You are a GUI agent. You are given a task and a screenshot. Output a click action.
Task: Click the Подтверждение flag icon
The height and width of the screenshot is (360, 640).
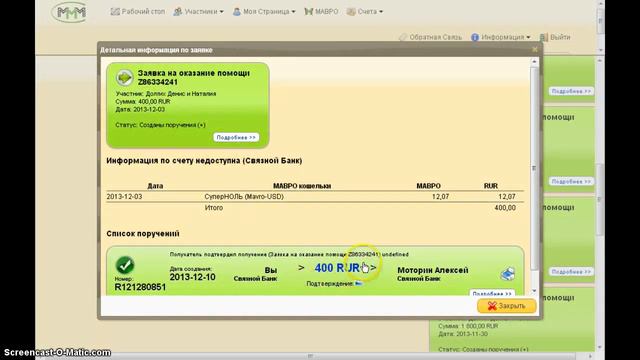(x=358, y=283)
